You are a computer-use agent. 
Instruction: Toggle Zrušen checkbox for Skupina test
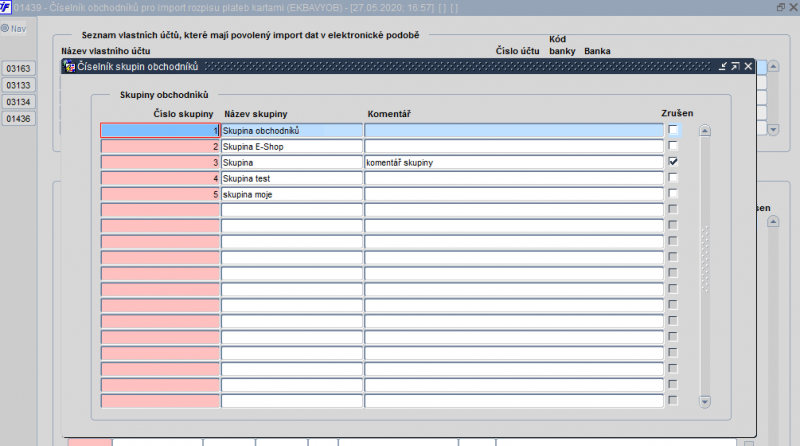point(673,178)
